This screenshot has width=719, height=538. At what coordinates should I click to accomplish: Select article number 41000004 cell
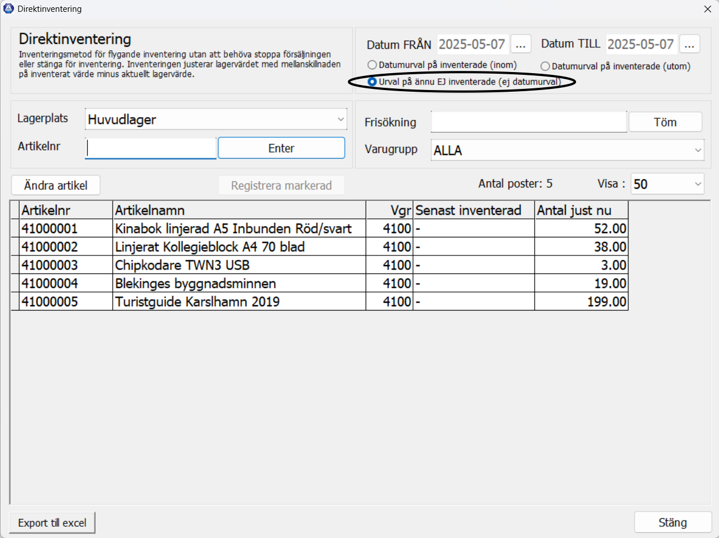point(66,283)
